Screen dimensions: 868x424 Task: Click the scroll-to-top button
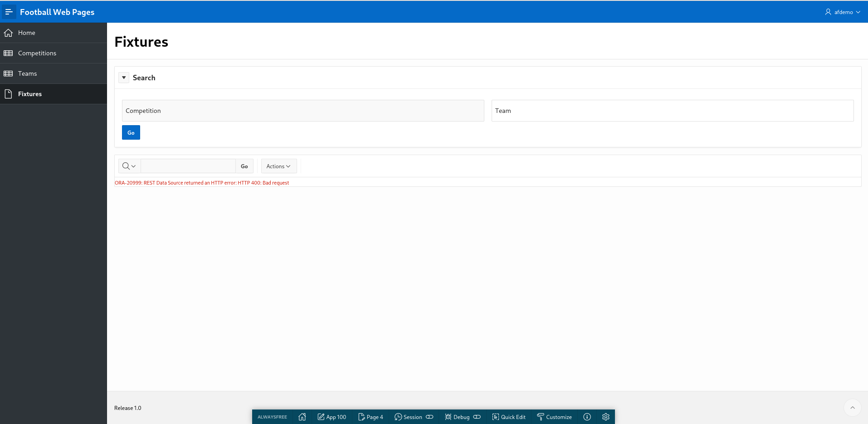click(x=853, y=408)
